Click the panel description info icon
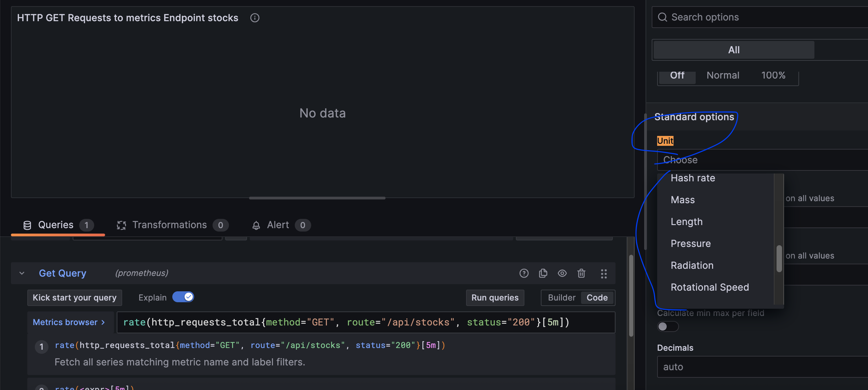The width and height of the screenshot is (868, 390). tap(255, 18)
